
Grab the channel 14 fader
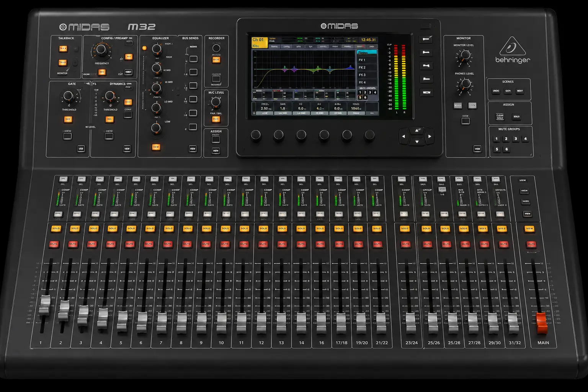click(x=301, y=322)
